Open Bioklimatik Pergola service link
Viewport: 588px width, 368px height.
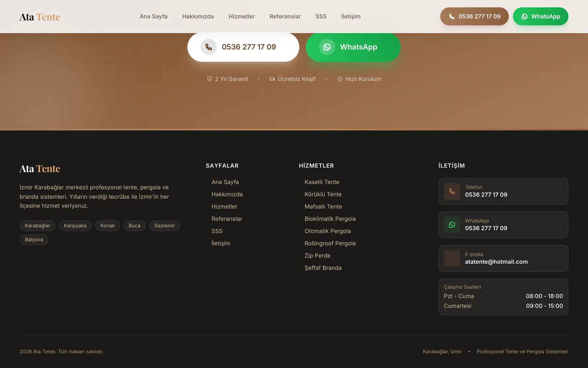click(330, 219)
